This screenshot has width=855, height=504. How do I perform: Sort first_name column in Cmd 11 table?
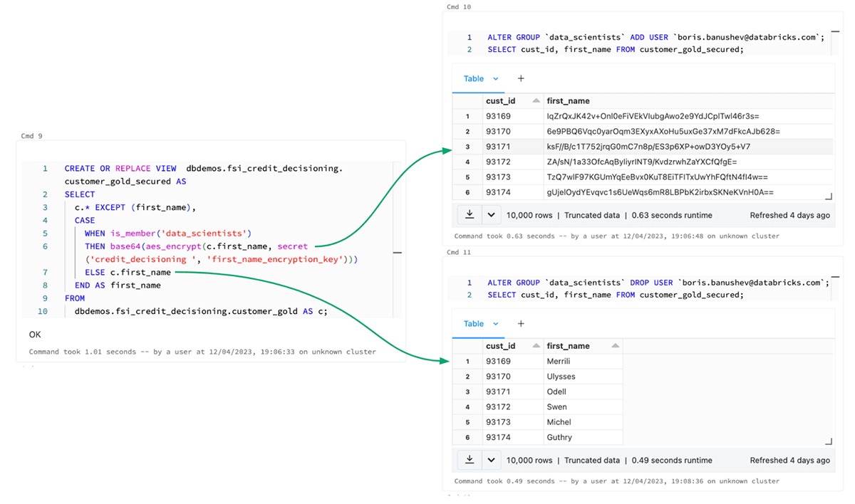[613, 346]
